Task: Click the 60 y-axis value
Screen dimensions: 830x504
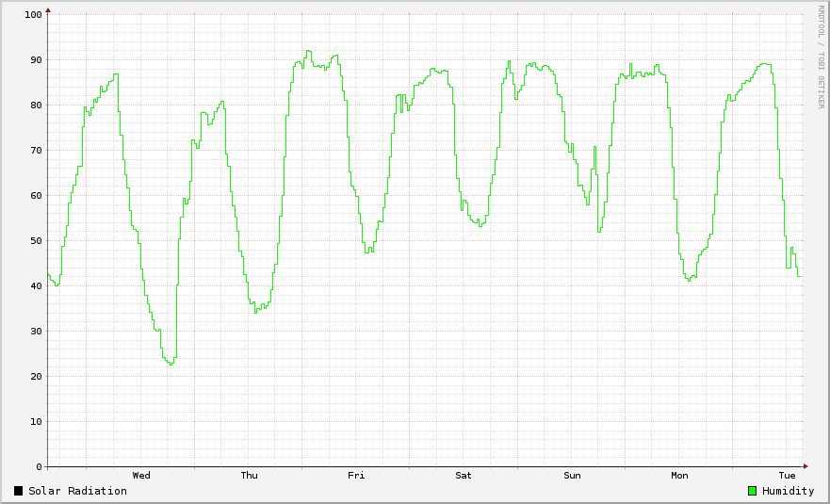Action: [x=36, y=196]
